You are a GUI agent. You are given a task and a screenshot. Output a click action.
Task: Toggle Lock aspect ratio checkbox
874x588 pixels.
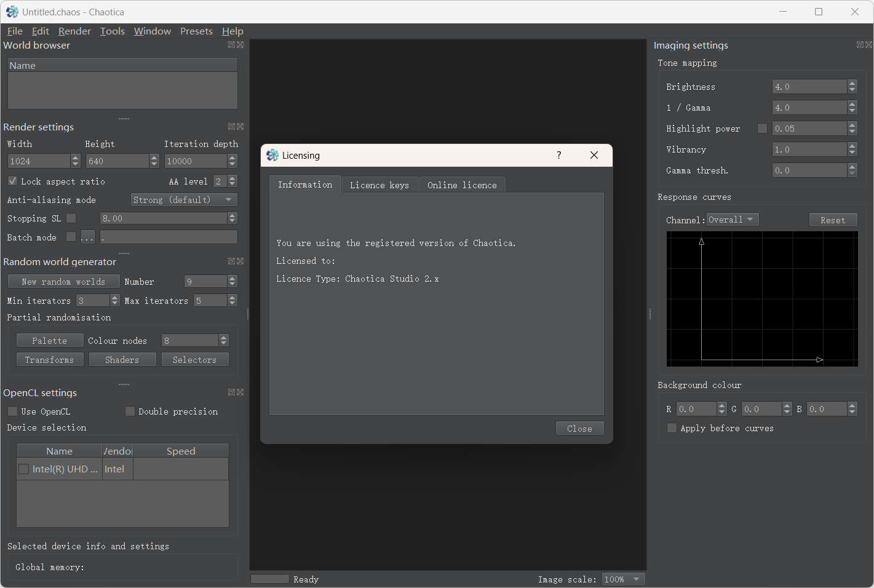point(12,181)
